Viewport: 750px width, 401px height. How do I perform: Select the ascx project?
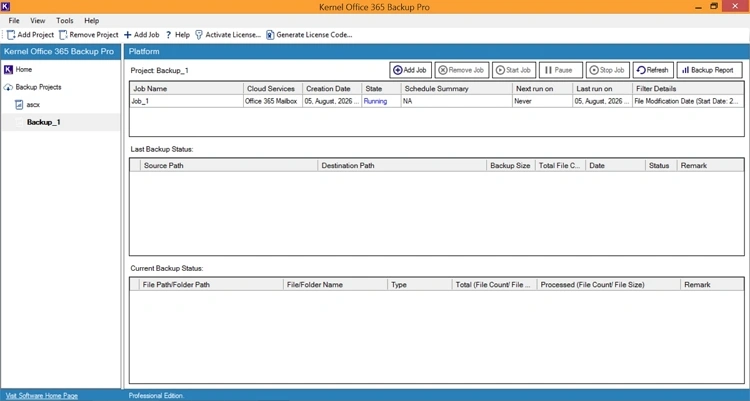pyautogui.click(x=33, y=105)
